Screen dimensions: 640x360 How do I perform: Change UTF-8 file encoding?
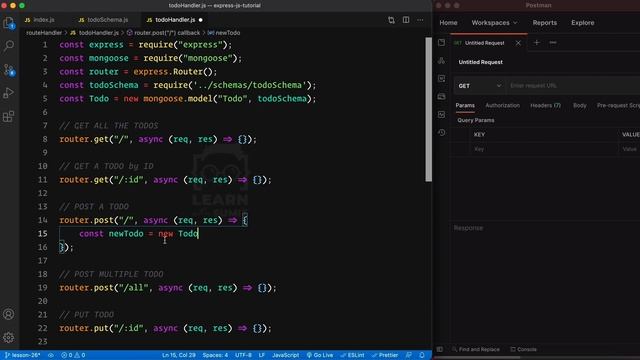[243, 355]
